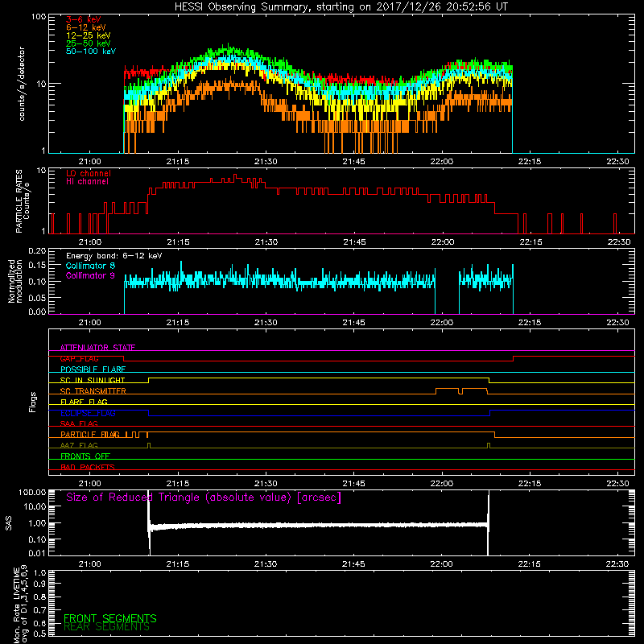Click the 0.20 tick on the modulation axis
Screen dimensions: 644x644
[37, 251]
